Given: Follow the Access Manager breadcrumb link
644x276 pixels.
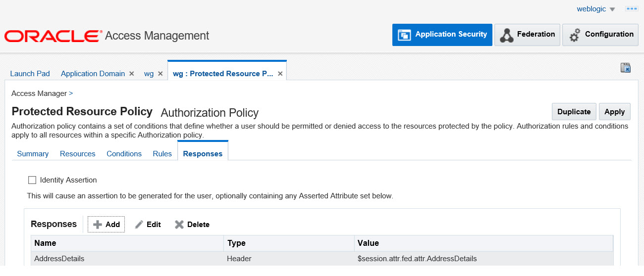Looking at the screenshot, I should point(39,93).
